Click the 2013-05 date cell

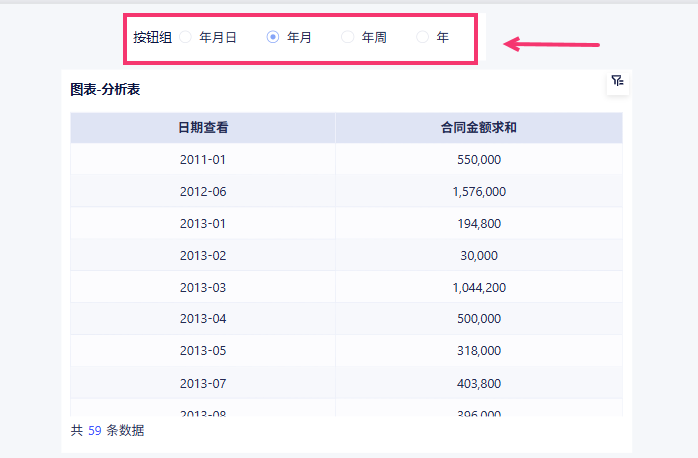[x=203, y=351]
